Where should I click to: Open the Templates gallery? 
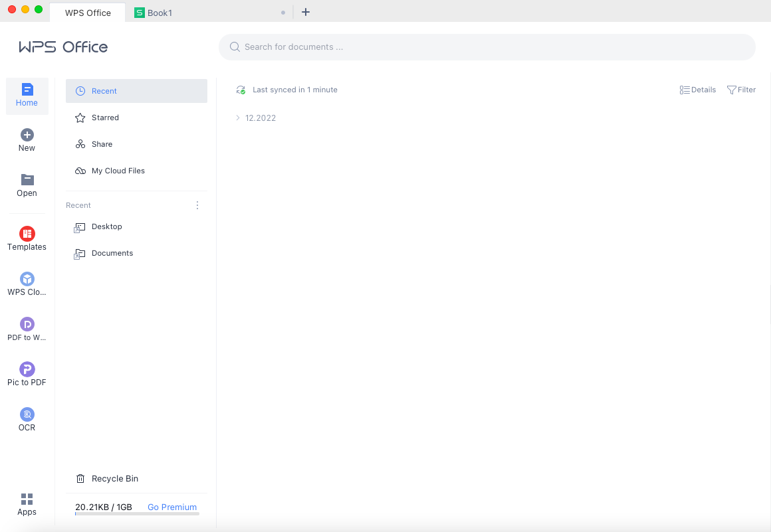point(27,238)
